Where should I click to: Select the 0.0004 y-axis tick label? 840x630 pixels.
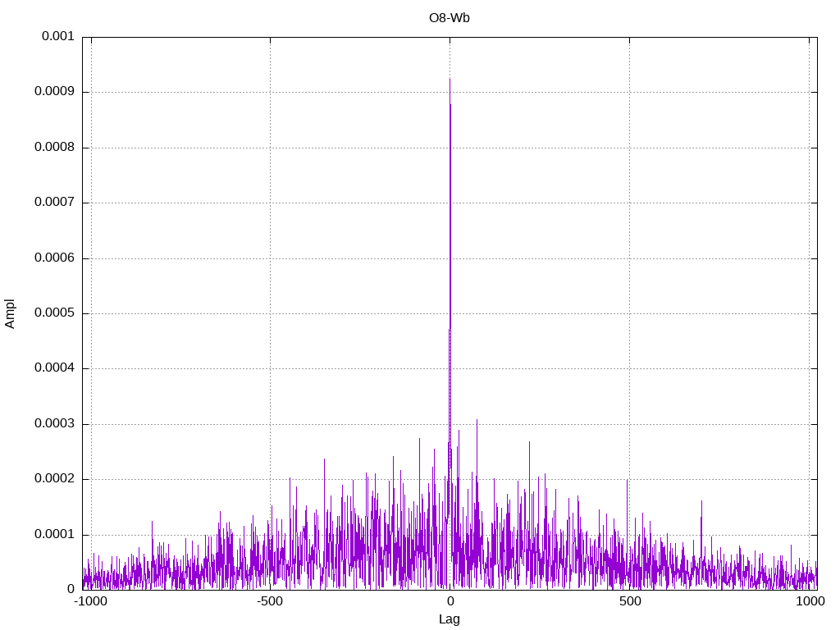click(54, 368)
